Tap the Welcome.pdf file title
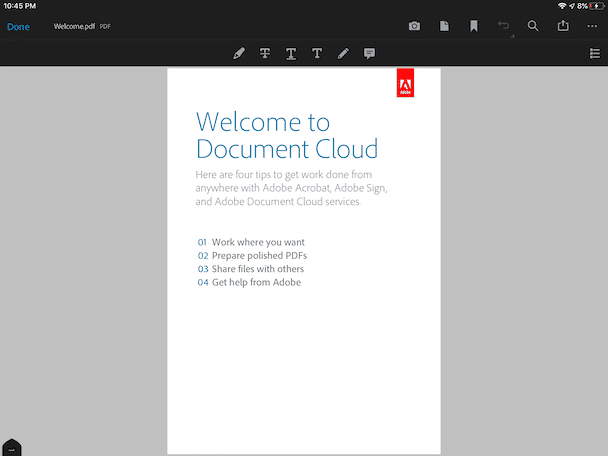This screenshot has height=456, width=608. [74, 26]
